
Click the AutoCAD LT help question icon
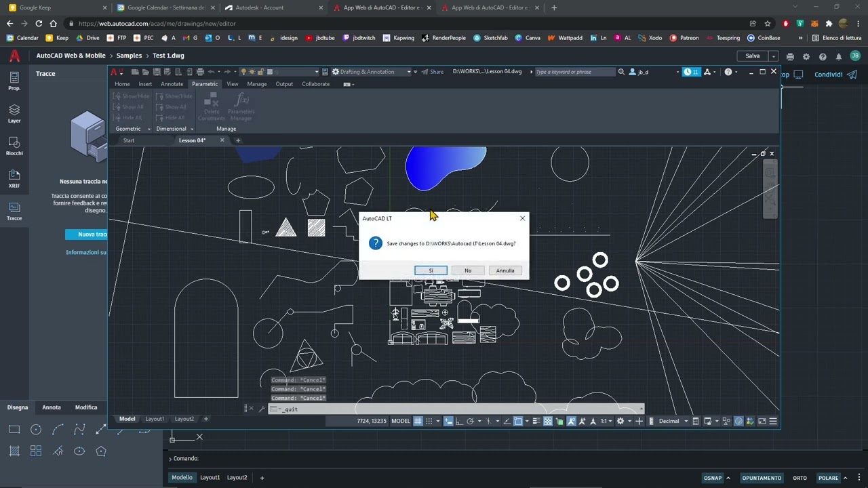point(728,72)
